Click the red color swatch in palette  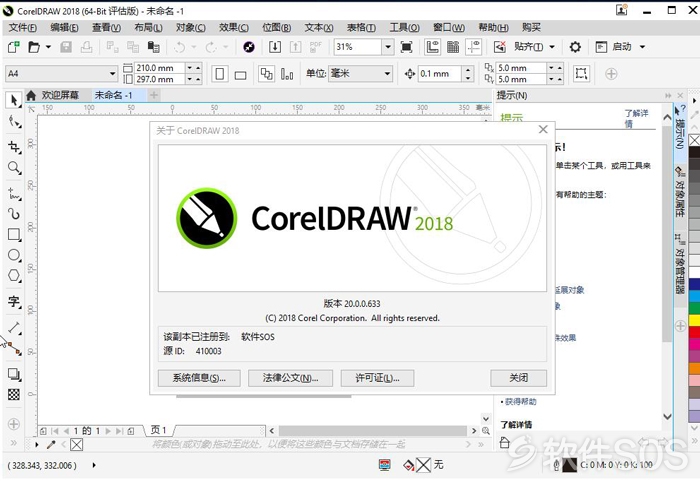click(x=694, y=332)
